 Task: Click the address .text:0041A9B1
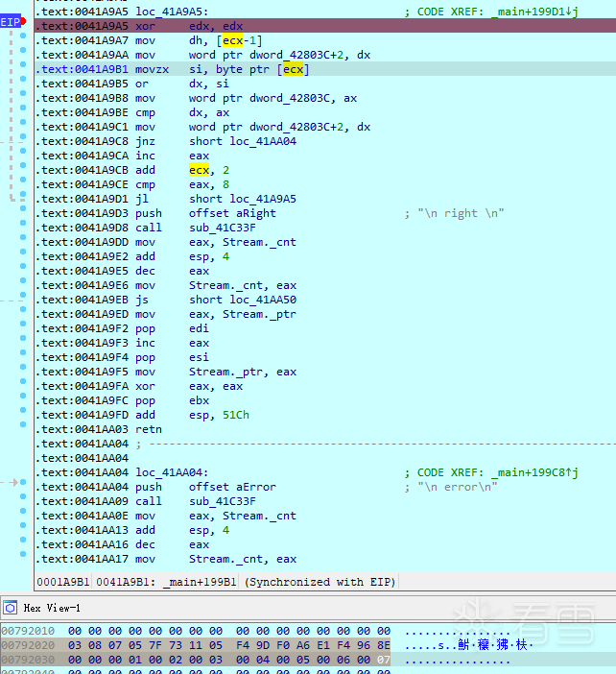coord(82,70)
